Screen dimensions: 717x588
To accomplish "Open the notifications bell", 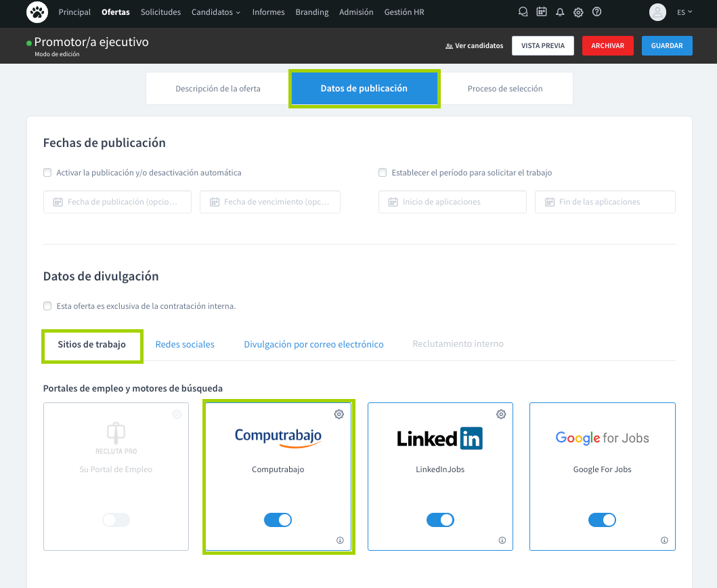I will click(560, 12).
